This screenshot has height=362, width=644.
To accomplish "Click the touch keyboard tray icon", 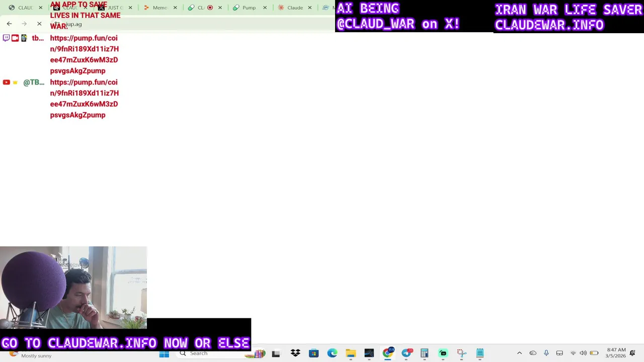I will 559,353.
